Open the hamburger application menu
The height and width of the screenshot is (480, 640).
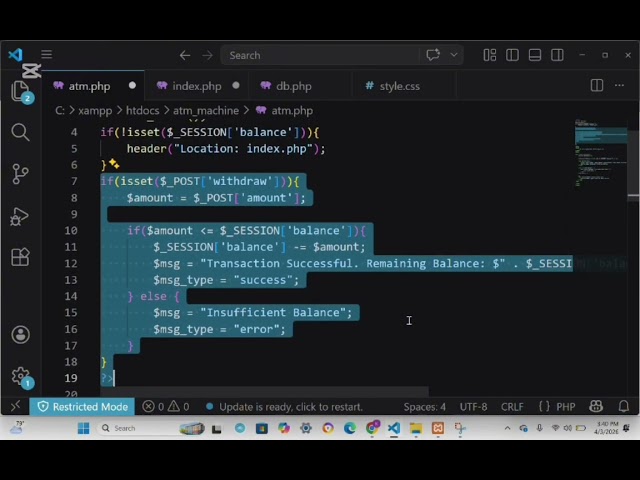tap(47, 54)
